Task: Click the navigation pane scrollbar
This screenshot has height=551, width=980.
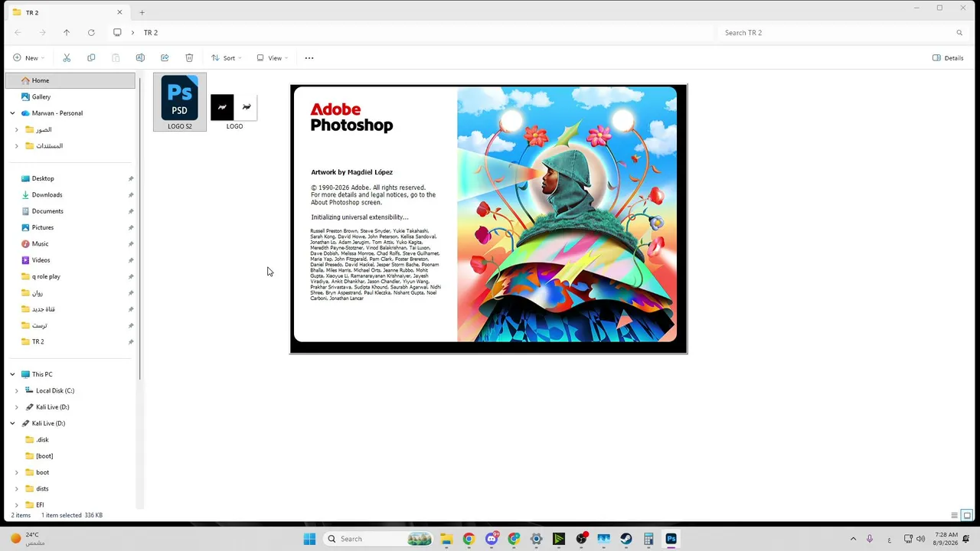Action: [x=139, y=230]
